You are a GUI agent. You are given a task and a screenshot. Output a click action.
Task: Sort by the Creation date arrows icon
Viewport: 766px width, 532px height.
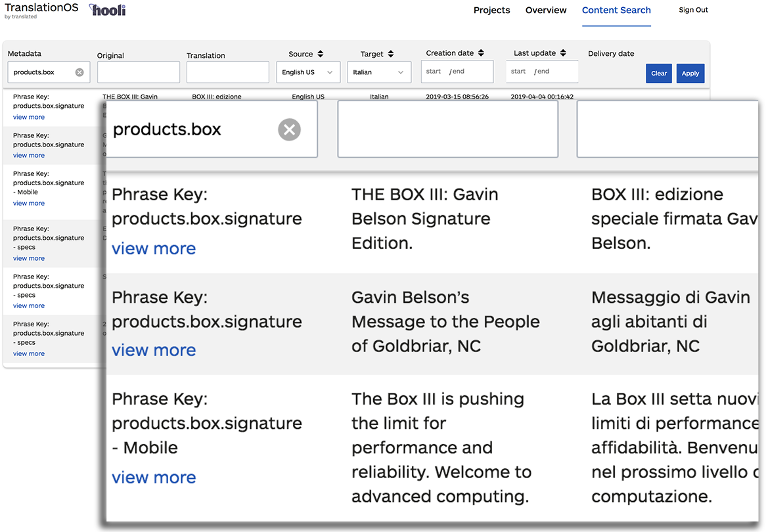coord(481,53)
